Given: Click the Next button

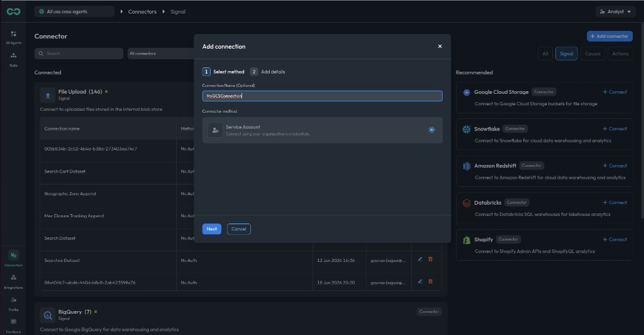Looking at the screenshot, I should (211, 229).
